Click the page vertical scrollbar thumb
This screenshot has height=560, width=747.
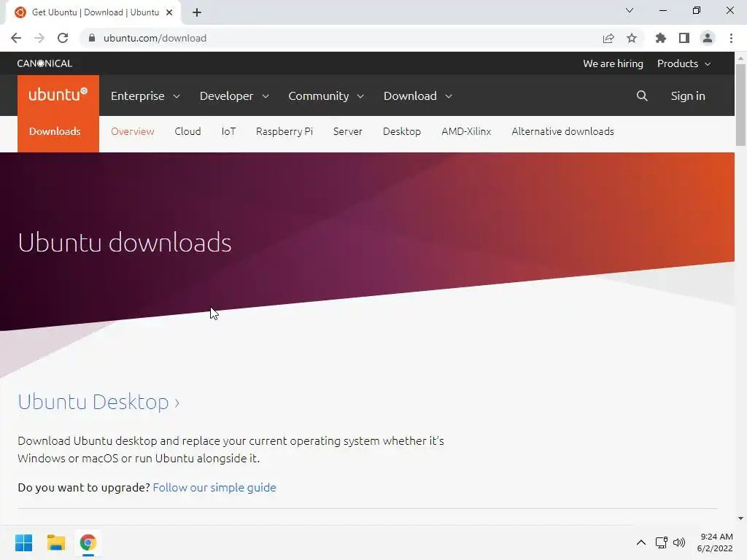(x=740, y=105)
